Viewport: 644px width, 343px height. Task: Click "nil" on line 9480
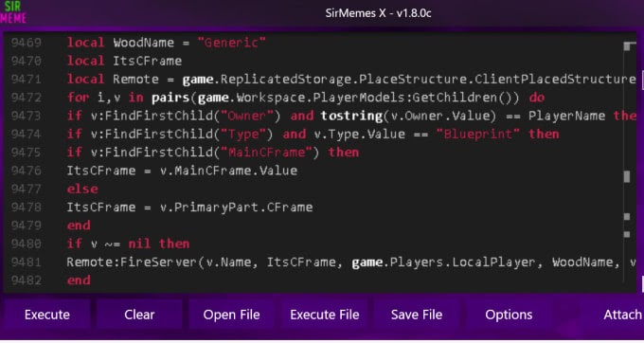click(139, 244)
